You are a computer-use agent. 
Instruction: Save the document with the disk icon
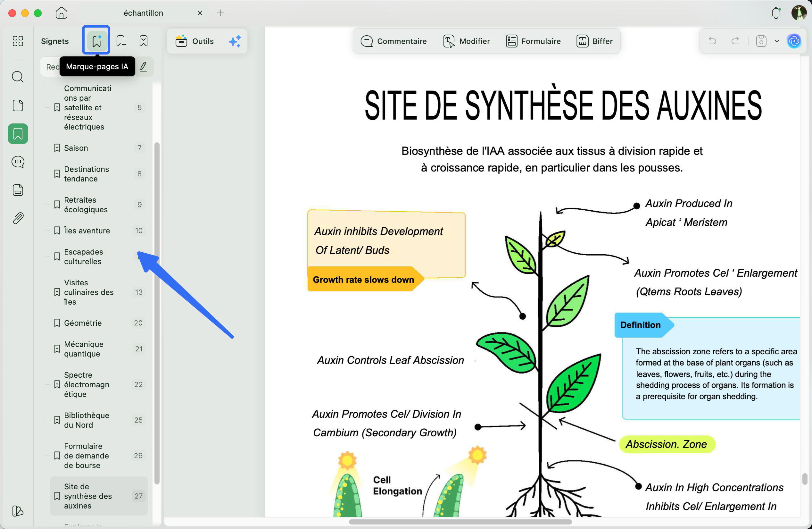point(761,41)
